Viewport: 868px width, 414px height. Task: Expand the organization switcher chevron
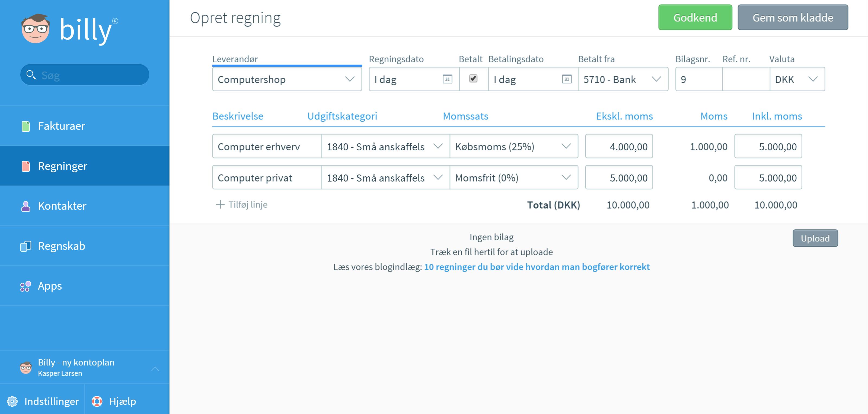155,368
